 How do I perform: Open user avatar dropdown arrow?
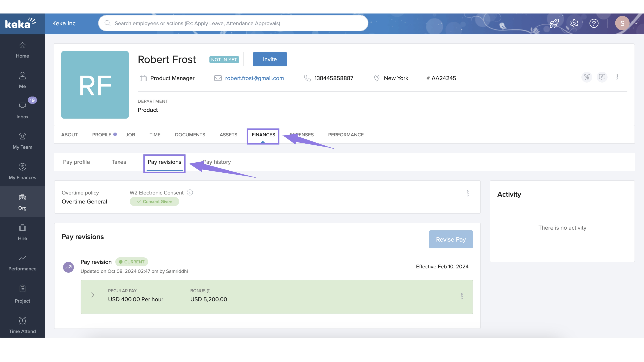coord(636,23)
